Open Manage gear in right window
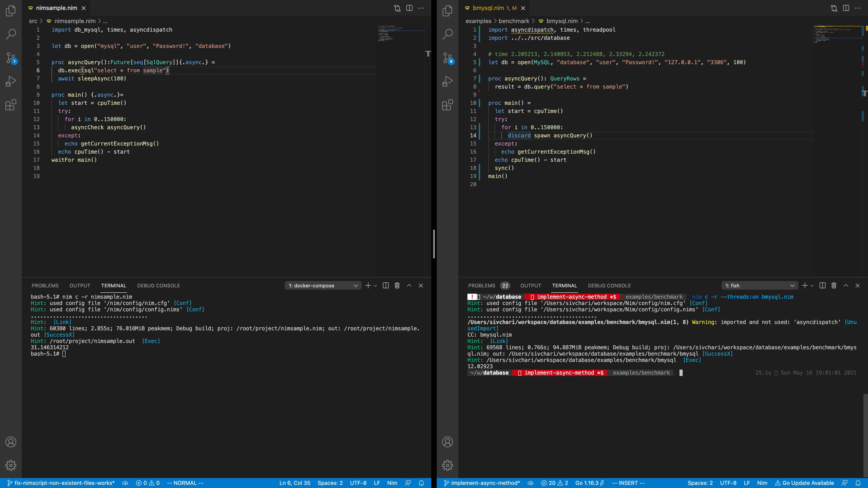The height and width of the screenshot is (488, 868). [448, 465]
